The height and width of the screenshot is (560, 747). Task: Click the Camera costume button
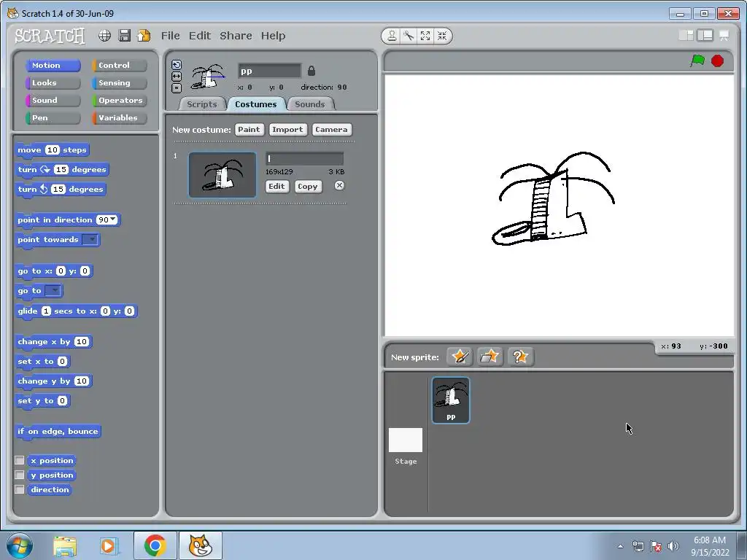click(x=331, y=130)
